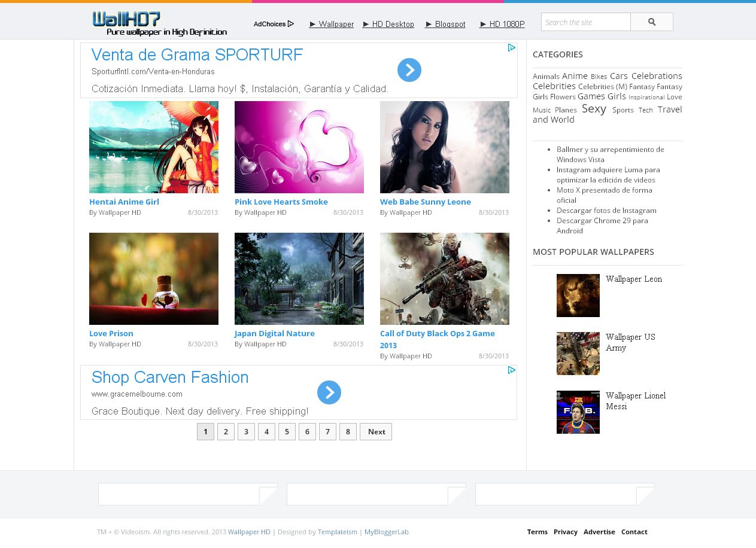
Task: Click the WallHD7 site logo
Action: (x=159, y=24)
